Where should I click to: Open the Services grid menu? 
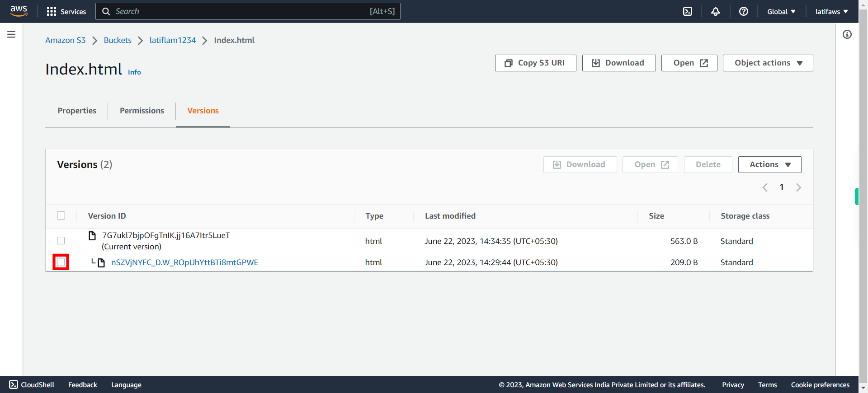pyautogui.click(x=66, y=11)
